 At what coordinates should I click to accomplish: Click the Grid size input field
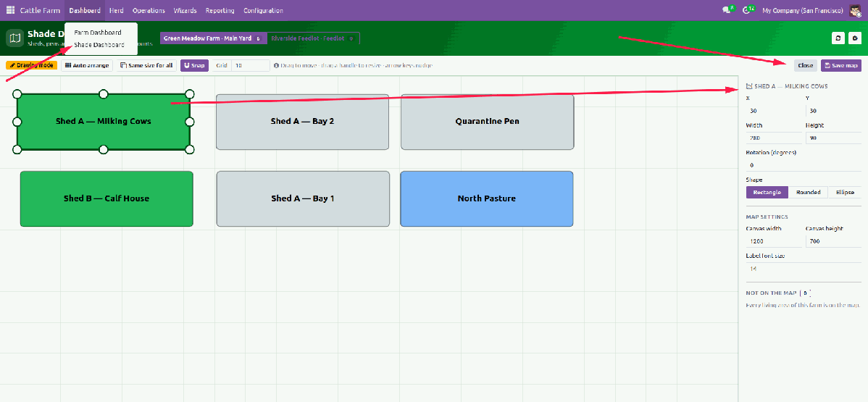click(x=250, y=65)
